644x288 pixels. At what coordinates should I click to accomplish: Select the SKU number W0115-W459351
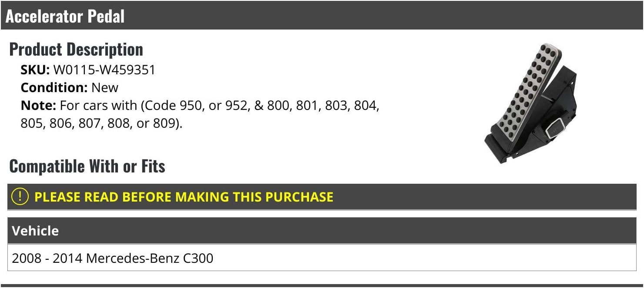pos(104,70)
